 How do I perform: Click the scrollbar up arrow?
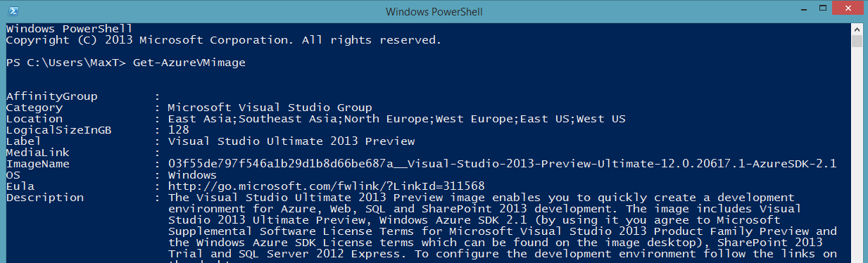coord(857,28)
